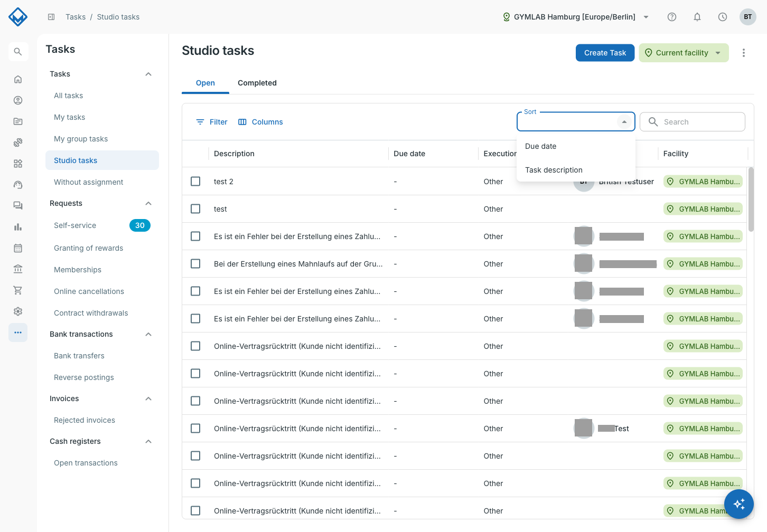Click the Search input field
767x532 pixels.
click(x=693, y=122)
